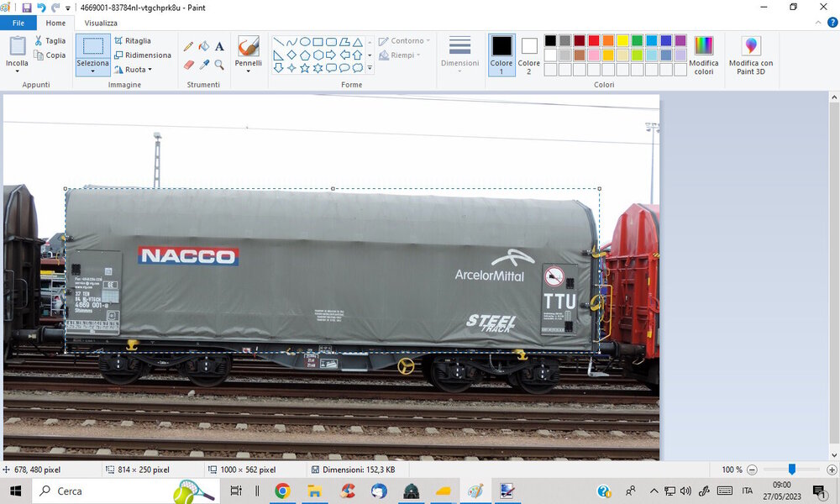Choose the pentagon shape
The width and height of the screenshot is (840, 504).
(305, 55)
